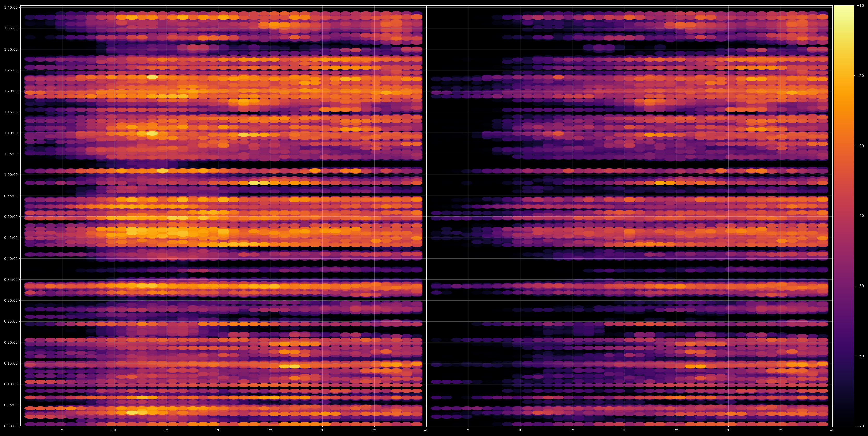Image resolution: width=868 pixels, height=436 pixels.
Task: Select the y-axis tick label 0:50:00
Action: (11, 216)
